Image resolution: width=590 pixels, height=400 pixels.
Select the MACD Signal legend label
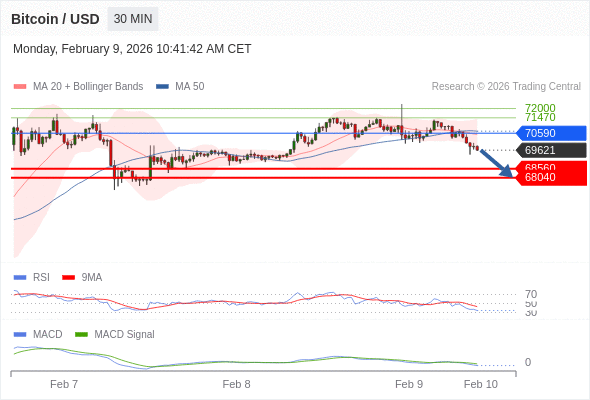125,334
